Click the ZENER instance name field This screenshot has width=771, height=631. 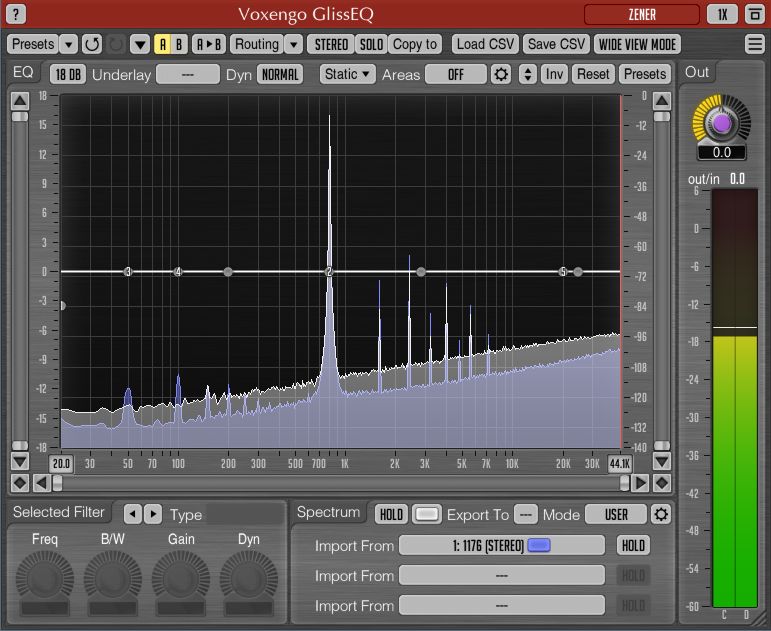(642, 14)
